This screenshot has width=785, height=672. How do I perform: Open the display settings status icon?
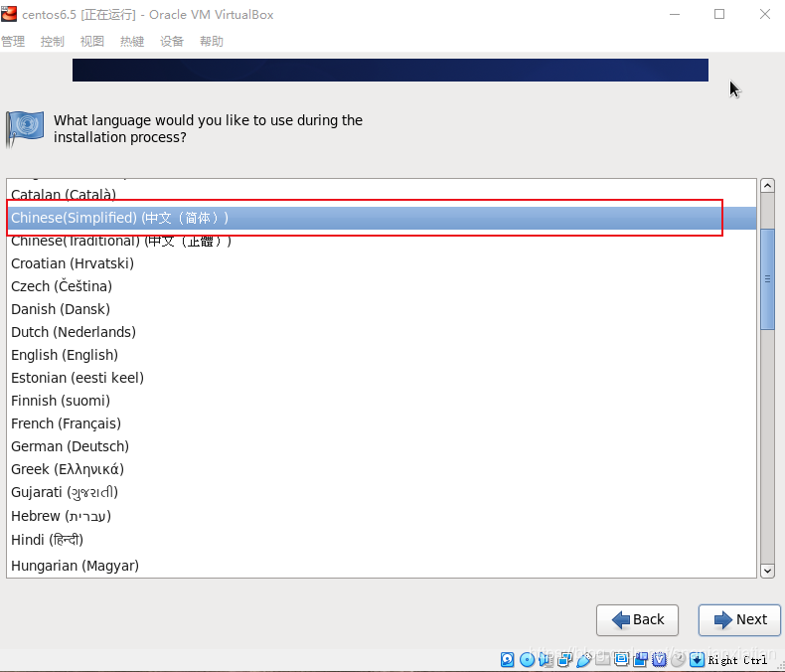pyautogui.click(x=621, y=659)
